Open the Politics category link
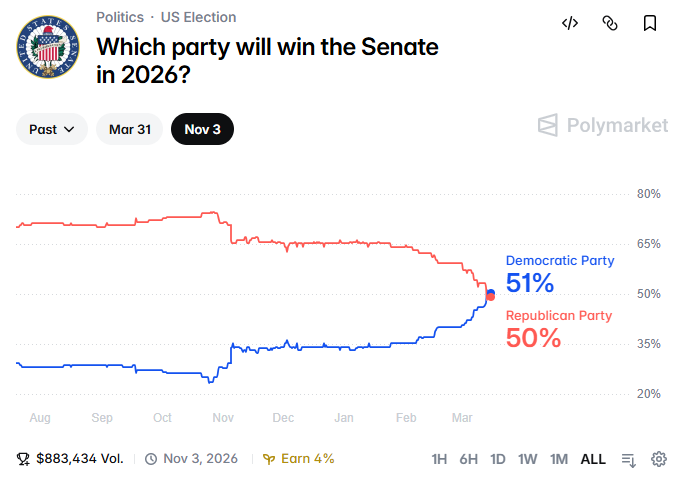Viewport: 677px width, 483px height. pos(120,17)
